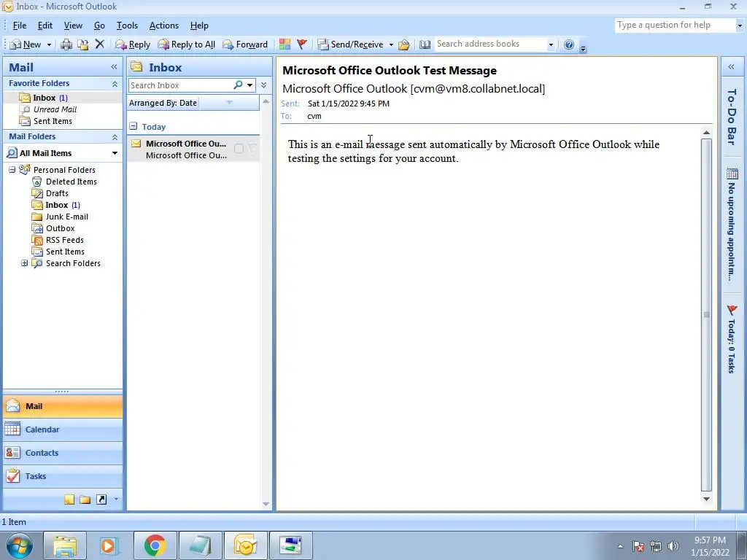
Task: Collapse the Favorite Folders section
Action: tap(115, 83)
